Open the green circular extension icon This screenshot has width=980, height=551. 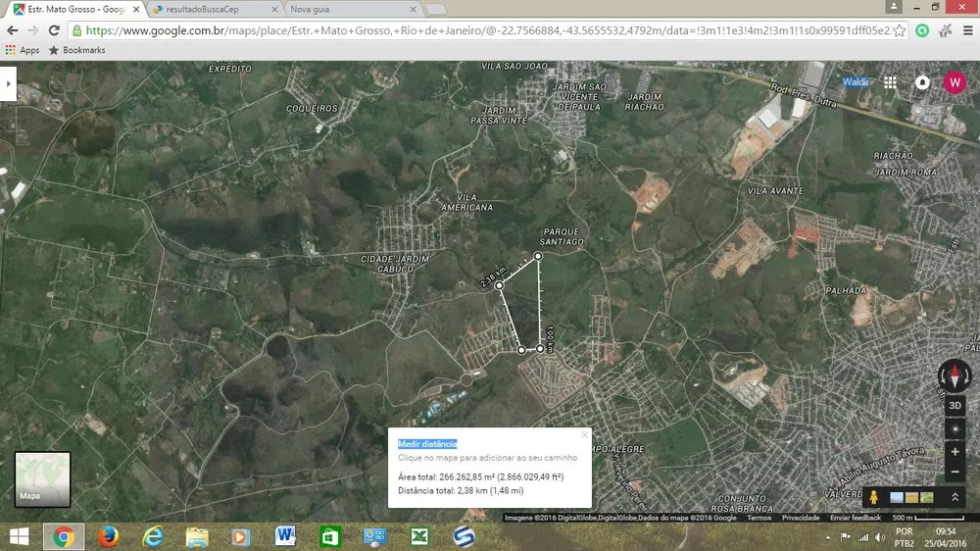[922, 30]
